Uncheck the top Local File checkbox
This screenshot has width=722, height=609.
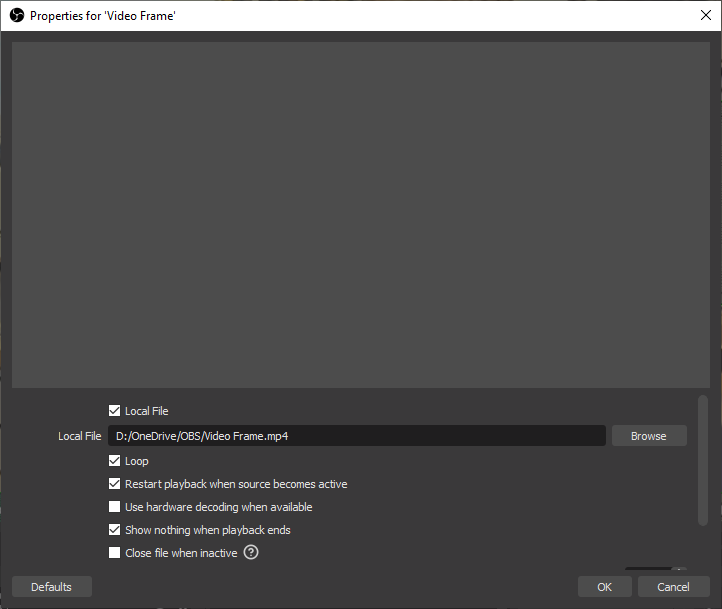coord(114,411)
